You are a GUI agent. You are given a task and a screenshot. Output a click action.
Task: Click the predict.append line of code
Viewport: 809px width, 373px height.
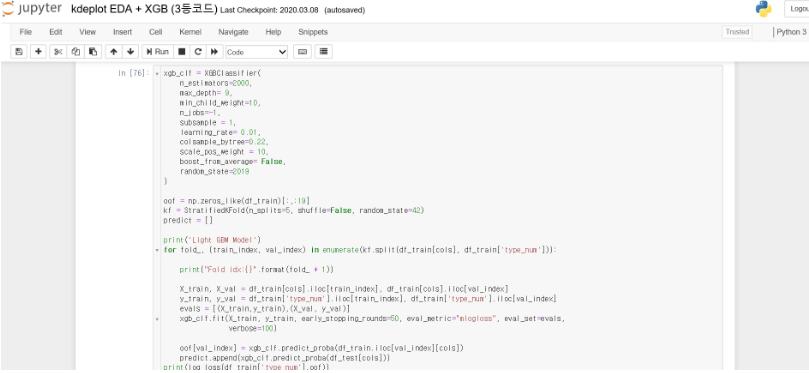(284, 358)
